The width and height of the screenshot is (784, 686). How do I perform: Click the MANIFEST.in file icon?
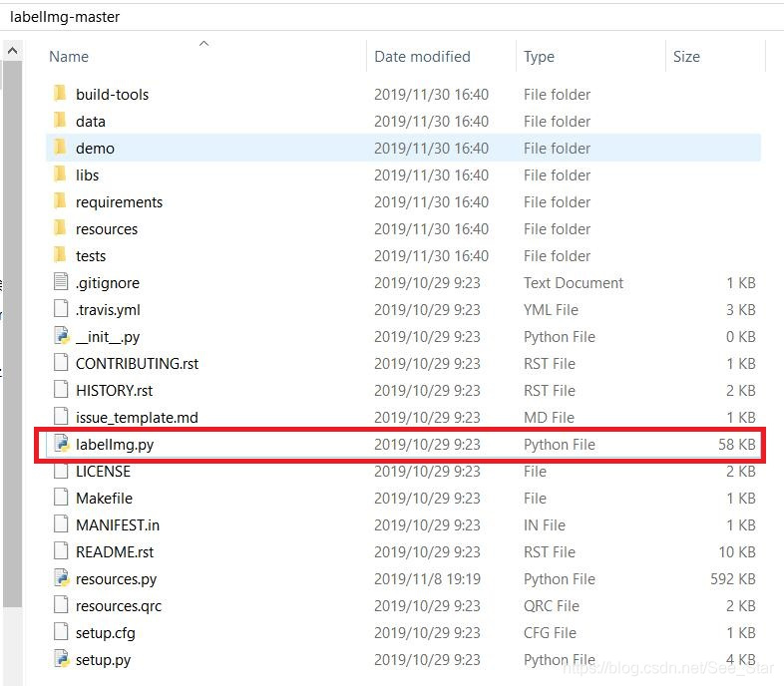click(x=61, y=524)
